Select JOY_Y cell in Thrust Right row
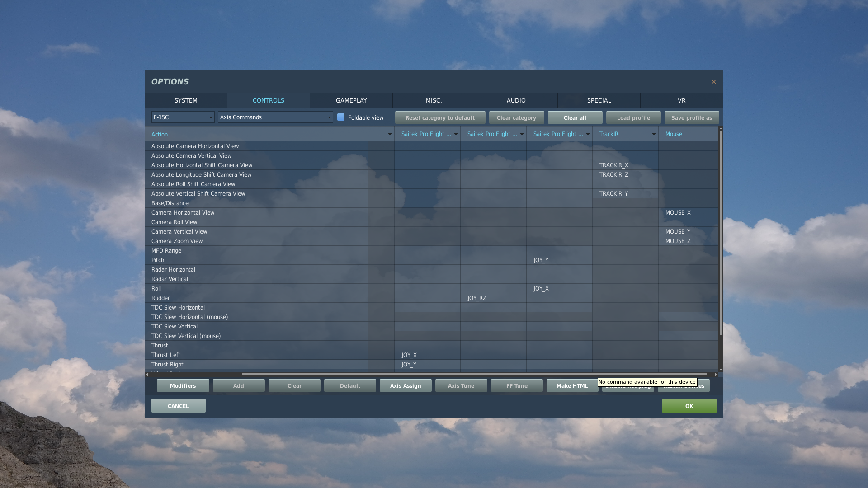 click(427, 365)
